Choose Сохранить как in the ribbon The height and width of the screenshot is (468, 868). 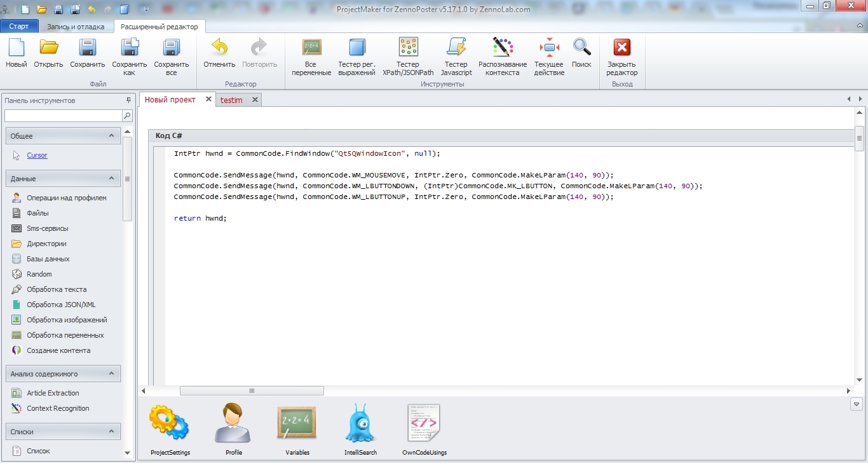pyautogui.click(x=129, y=57)
